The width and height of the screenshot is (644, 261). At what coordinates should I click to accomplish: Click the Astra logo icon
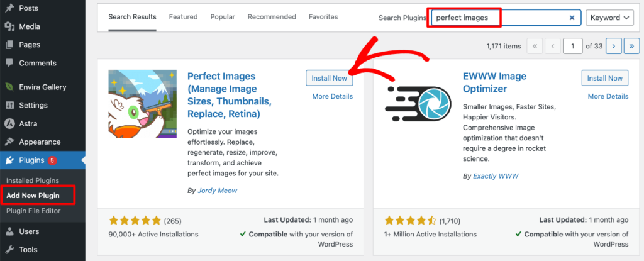(x=9, y=123)
